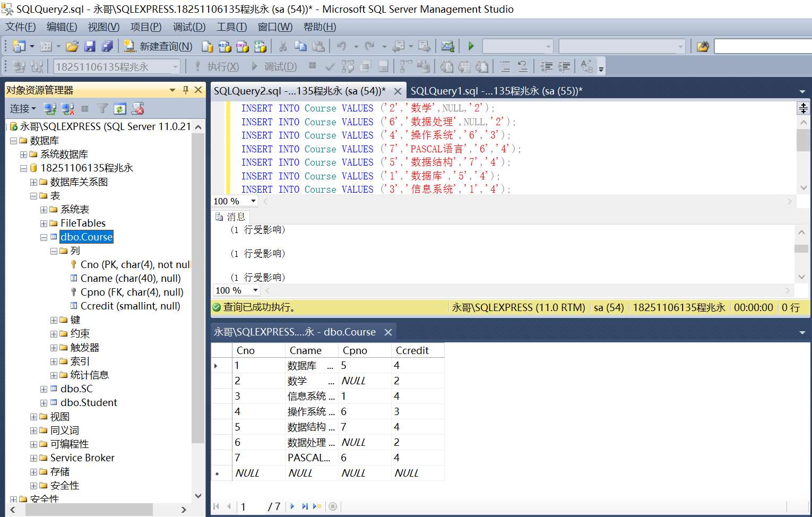812x517 pixels.
Task: Expand the 视图 folder node
Action: point(33,417)
